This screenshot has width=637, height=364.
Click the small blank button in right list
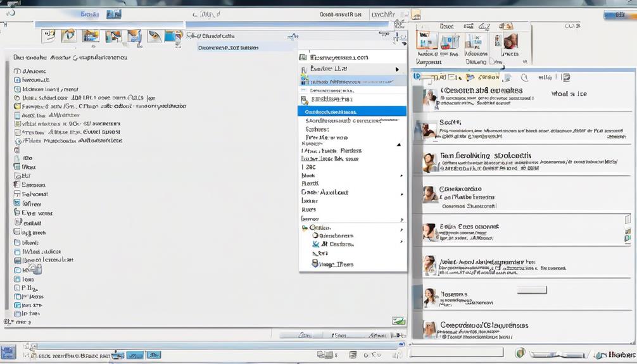click(532, 290)
